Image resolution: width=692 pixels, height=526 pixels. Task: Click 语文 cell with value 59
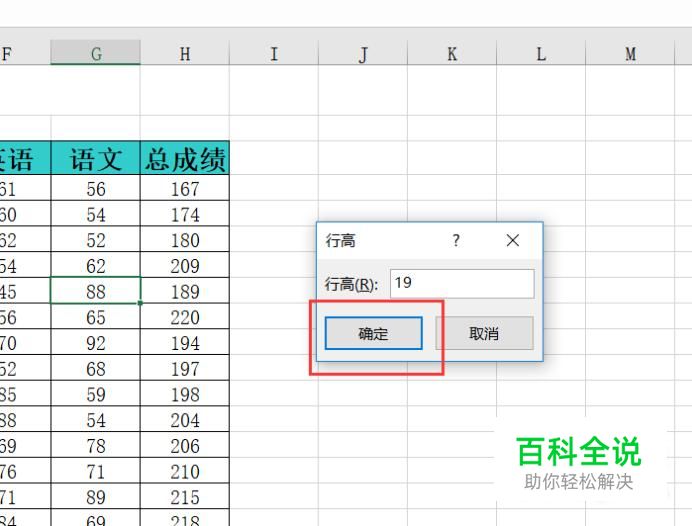click(x=96, y=394)
